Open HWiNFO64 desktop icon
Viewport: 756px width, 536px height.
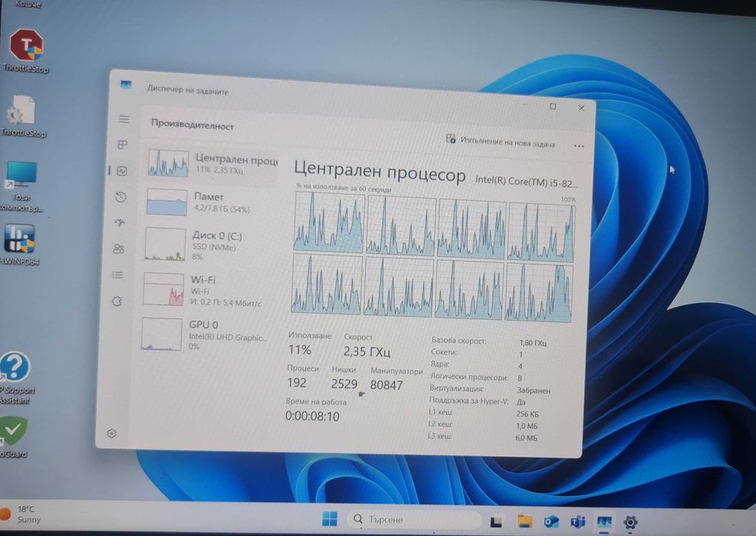19,245
